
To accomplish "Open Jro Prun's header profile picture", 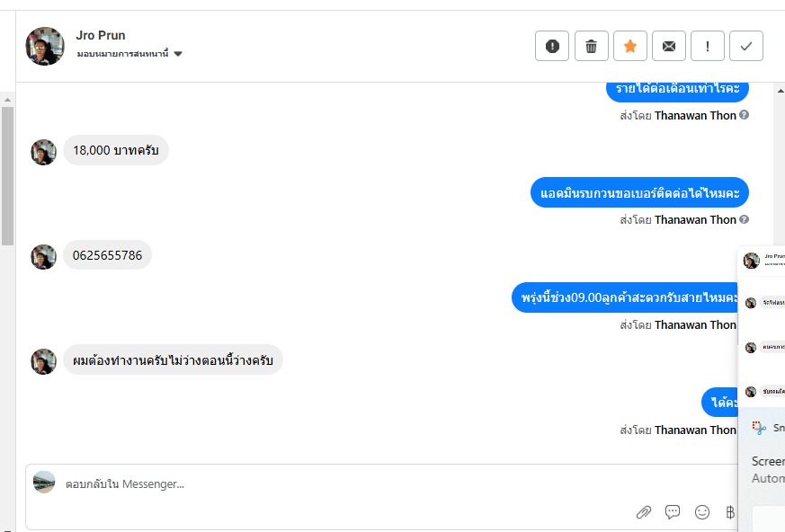I will point(45,46).
